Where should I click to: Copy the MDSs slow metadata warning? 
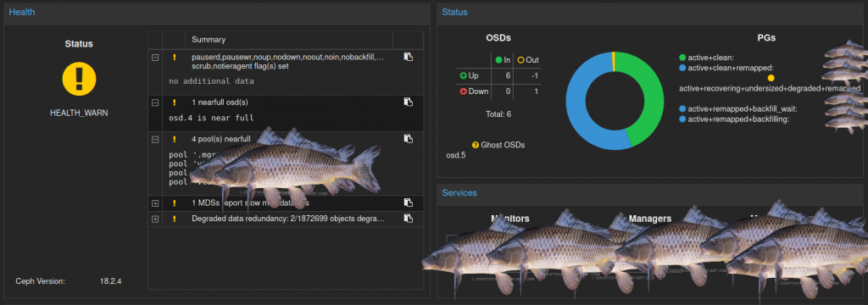(408, 202)
